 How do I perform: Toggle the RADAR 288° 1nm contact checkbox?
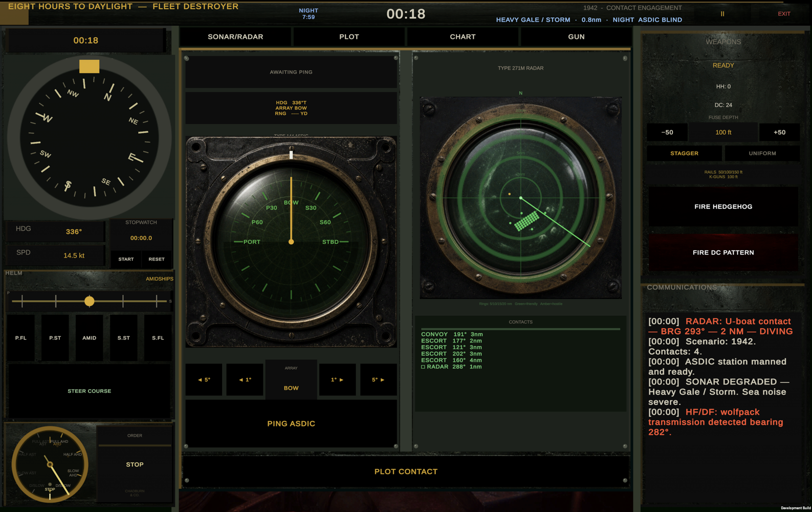[423, 367]
